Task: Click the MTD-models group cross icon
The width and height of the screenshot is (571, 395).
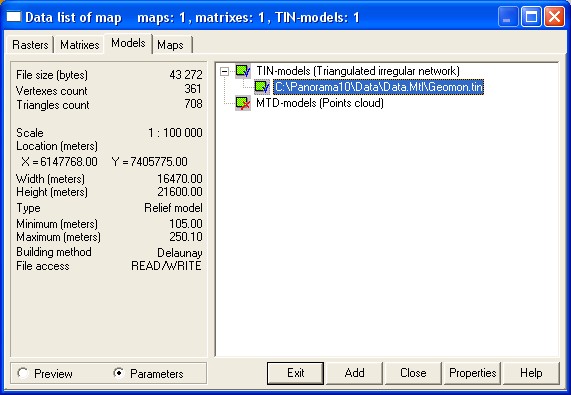Action: pyautogui.click(x=243, y=103)
